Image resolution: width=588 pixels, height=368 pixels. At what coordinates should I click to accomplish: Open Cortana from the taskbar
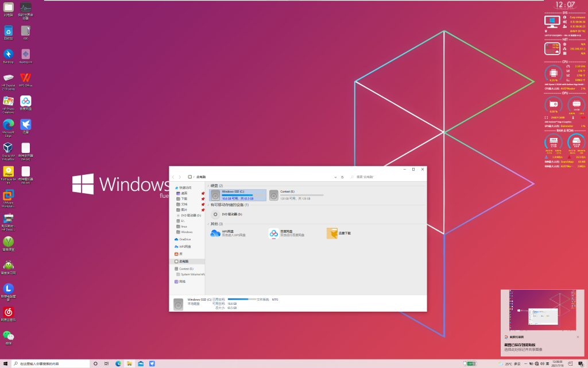point(95,363)
